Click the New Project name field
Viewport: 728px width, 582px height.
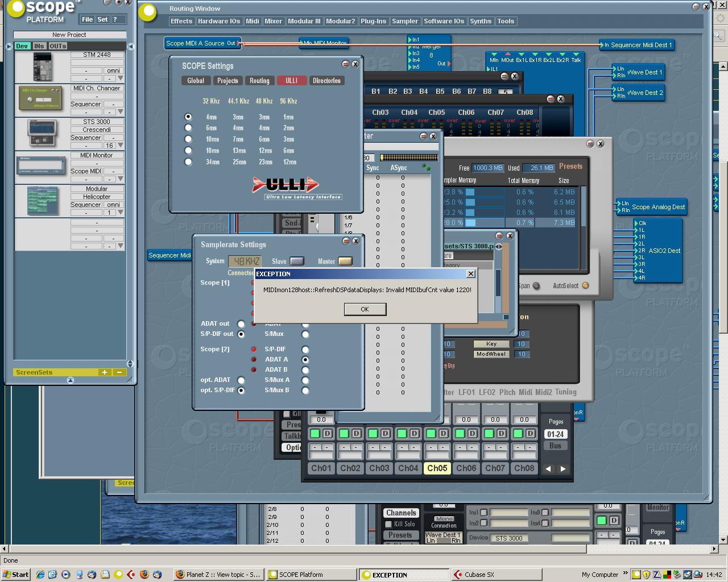[69, 35]
